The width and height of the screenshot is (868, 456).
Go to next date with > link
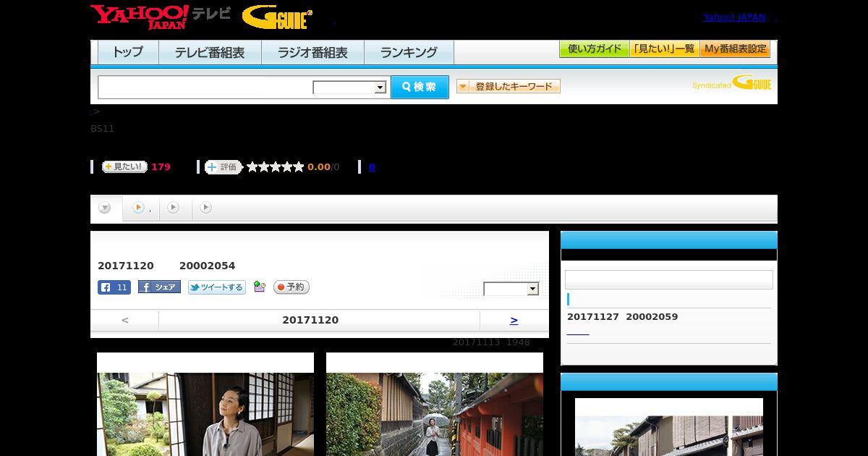pyautogui.click(x=514, y=320)
